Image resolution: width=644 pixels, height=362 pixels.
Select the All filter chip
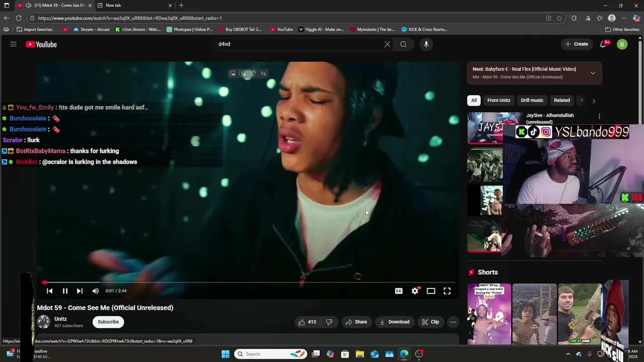pyautogui.click(x=474, y=100)
